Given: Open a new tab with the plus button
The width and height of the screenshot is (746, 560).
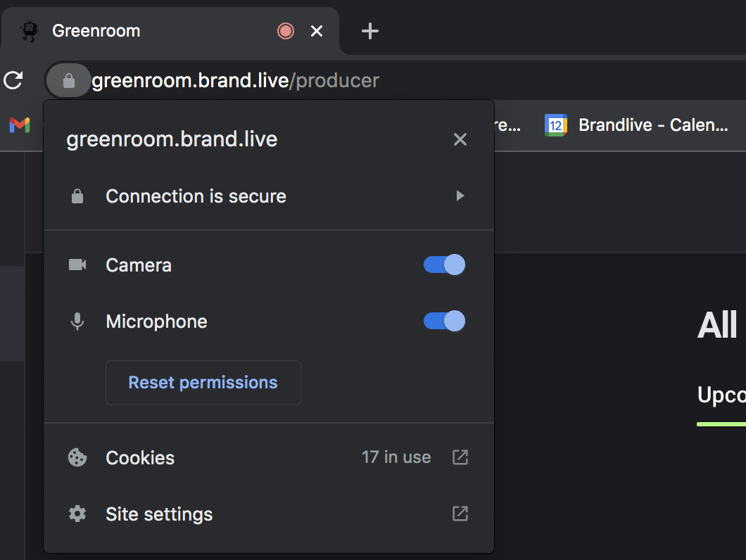Looking at the screenshot, I should [x=369, y=32].
